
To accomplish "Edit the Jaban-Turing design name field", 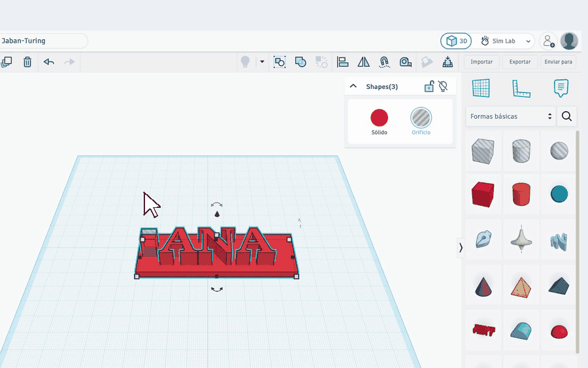I will click(44, 41).
